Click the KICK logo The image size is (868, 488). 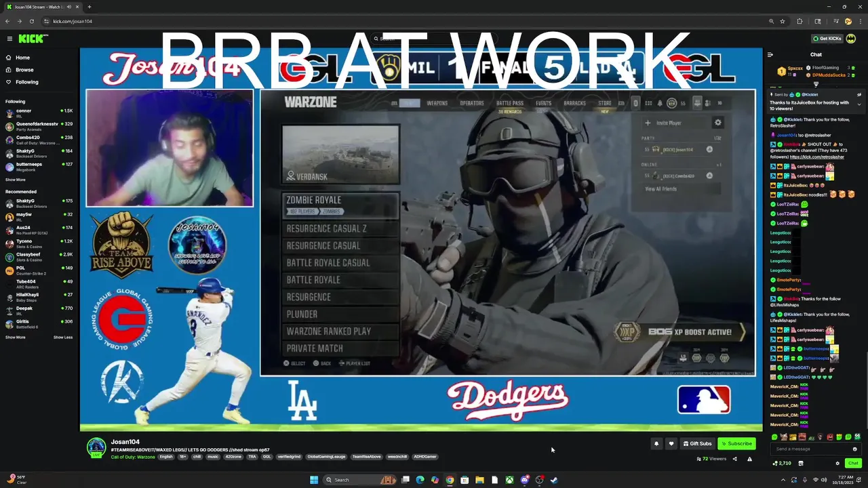[33, 39]
